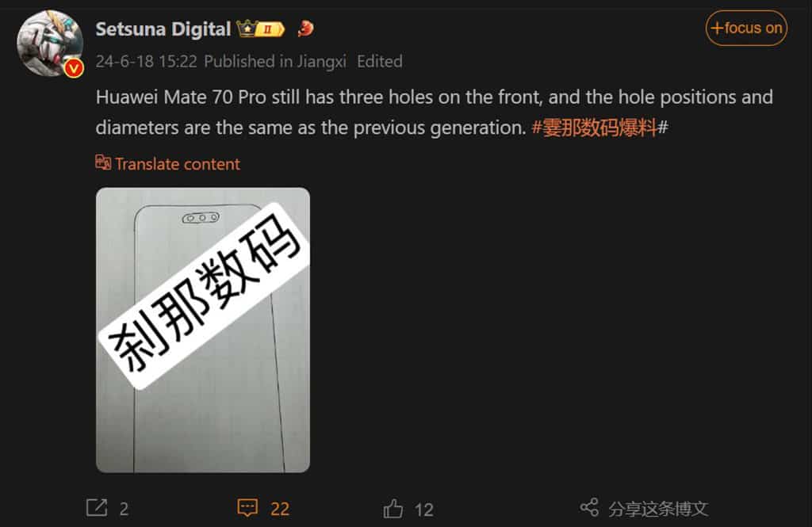Click the Published in Jiangxi label

point(275,62)
